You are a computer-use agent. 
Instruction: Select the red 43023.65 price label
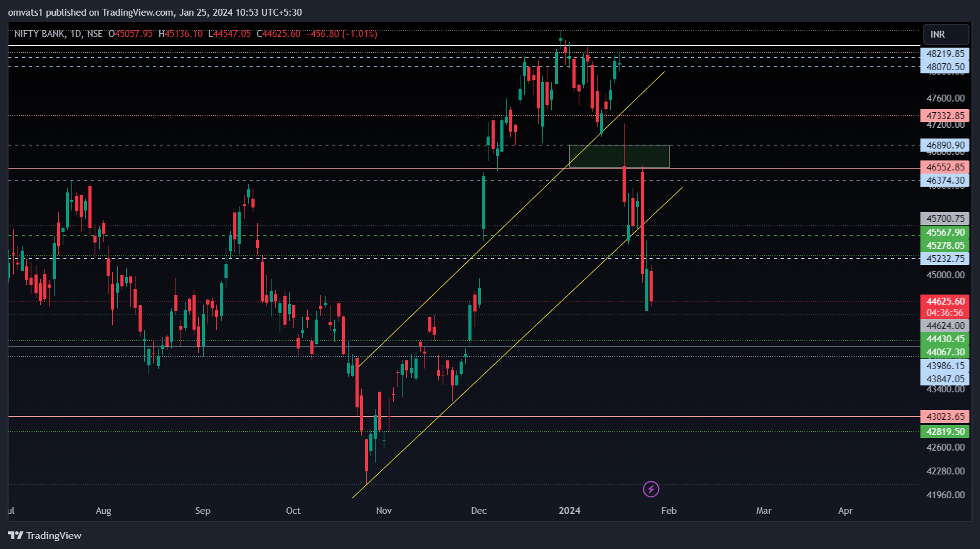click(x=945, y=417)
